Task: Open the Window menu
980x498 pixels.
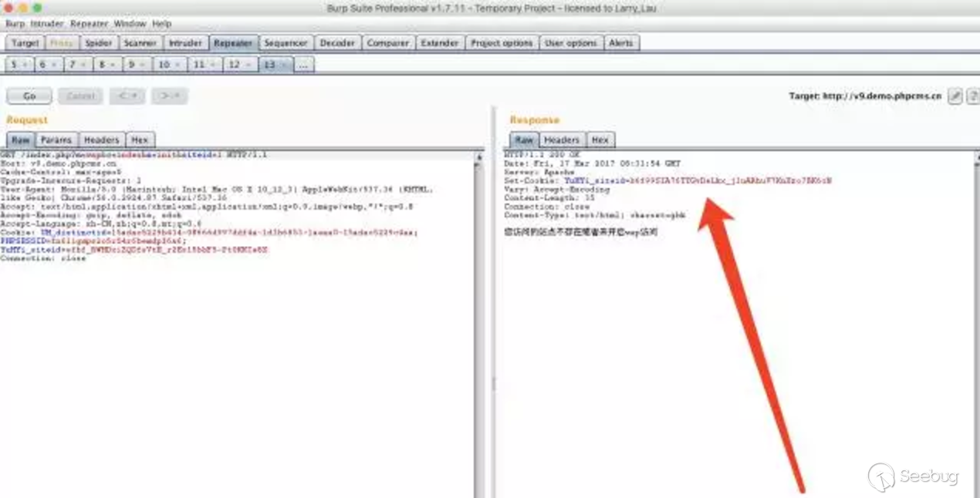Action: [130, 24]
